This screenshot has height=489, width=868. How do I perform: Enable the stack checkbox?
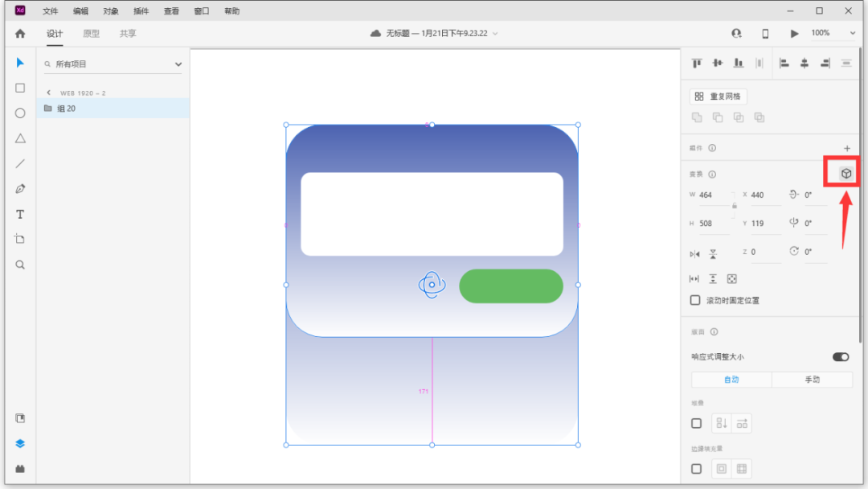(696, 423)
